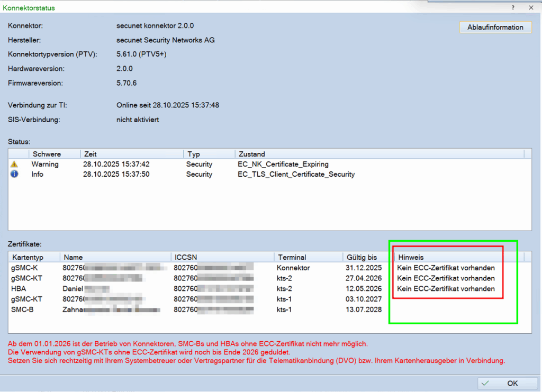Select the EC_TLS_Client_Certificate_Security info row

click(296, 174)
